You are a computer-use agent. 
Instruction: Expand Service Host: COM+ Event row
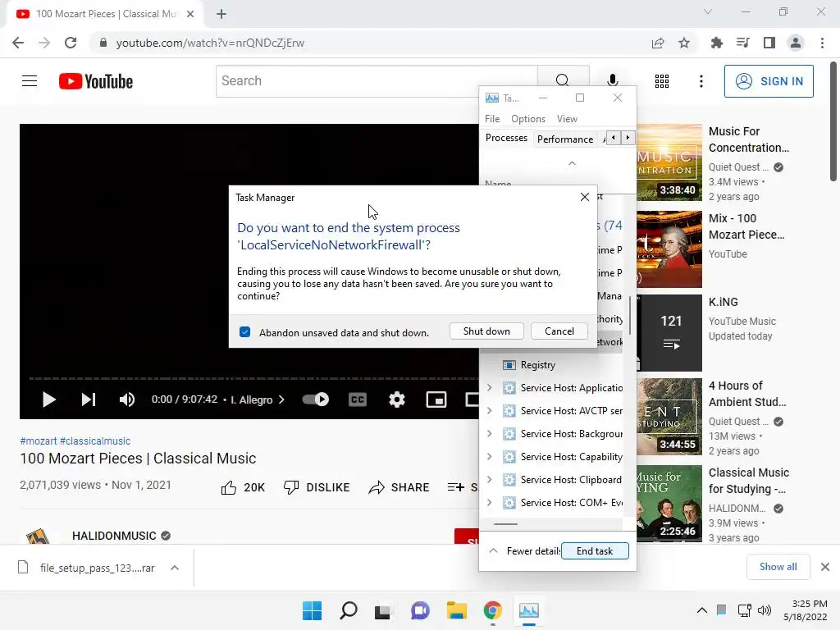tap(489, 503)
